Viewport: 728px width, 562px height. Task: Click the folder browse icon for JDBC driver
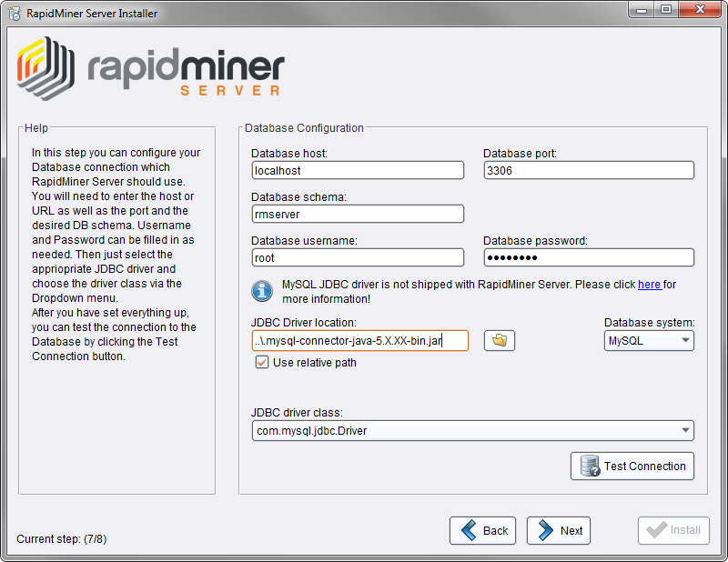click(499, 340)
